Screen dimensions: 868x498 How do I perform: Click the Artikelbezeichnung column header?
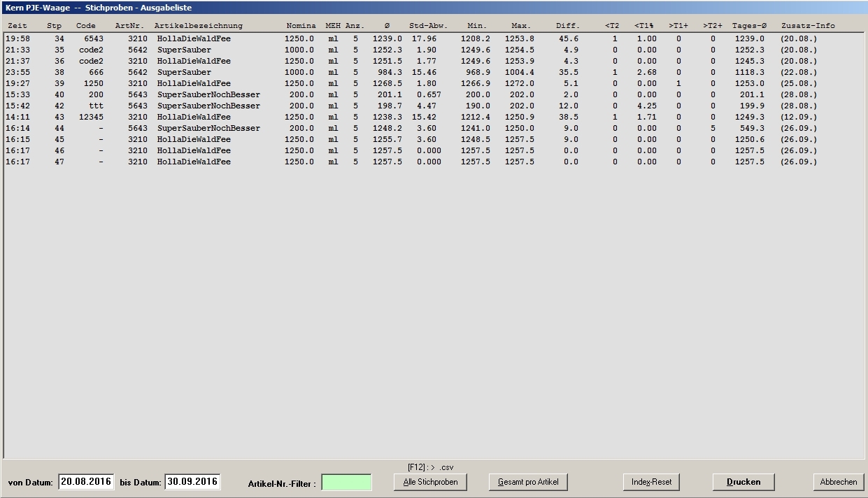point(198,26)
